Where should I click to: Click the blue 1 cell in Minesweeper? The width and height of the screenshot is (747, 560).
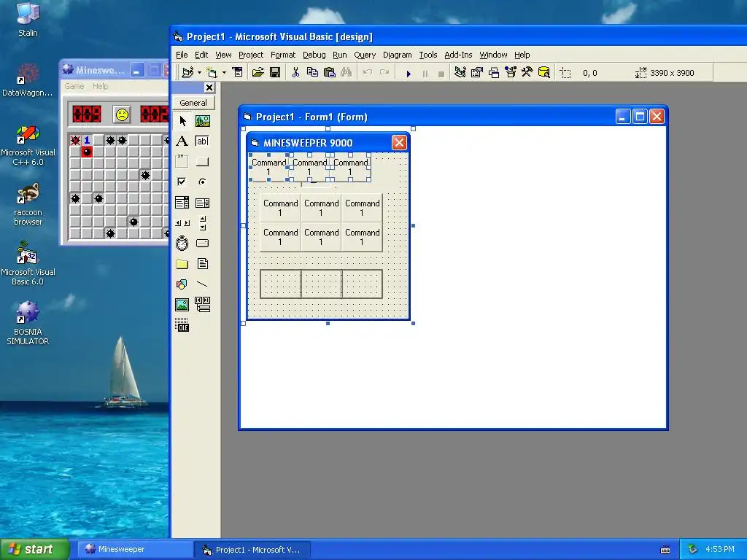coord(87,140)
